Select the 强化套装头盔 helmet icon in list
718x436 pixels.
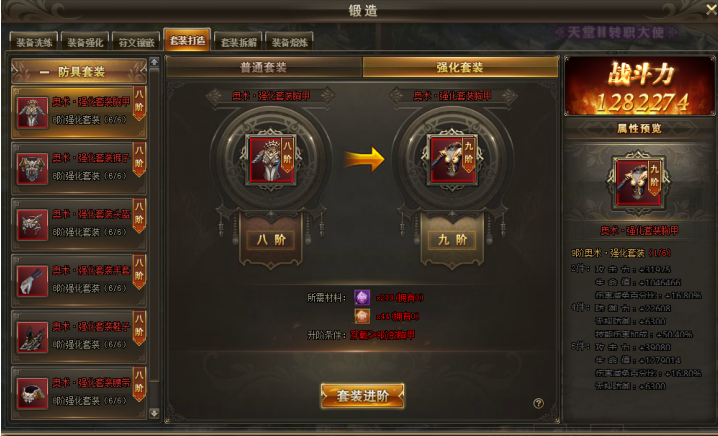tap(32, 225)
